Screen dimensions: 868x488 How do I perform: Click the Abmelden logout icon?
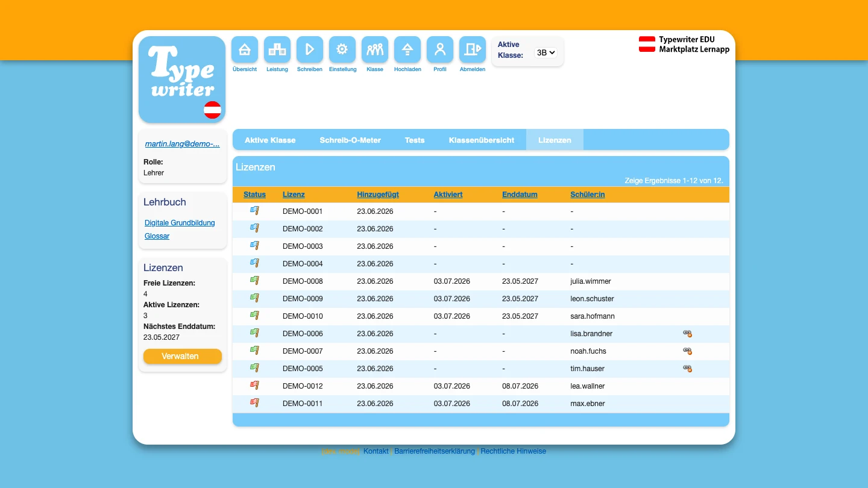click(x=473, y=49)
